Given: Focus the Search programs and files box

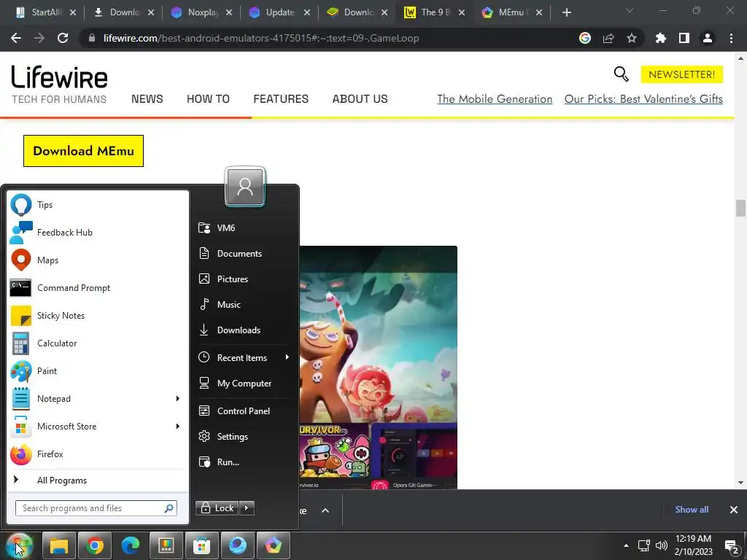Looking at the screenshot, I should pyautogui.click(x=96, y=508).
